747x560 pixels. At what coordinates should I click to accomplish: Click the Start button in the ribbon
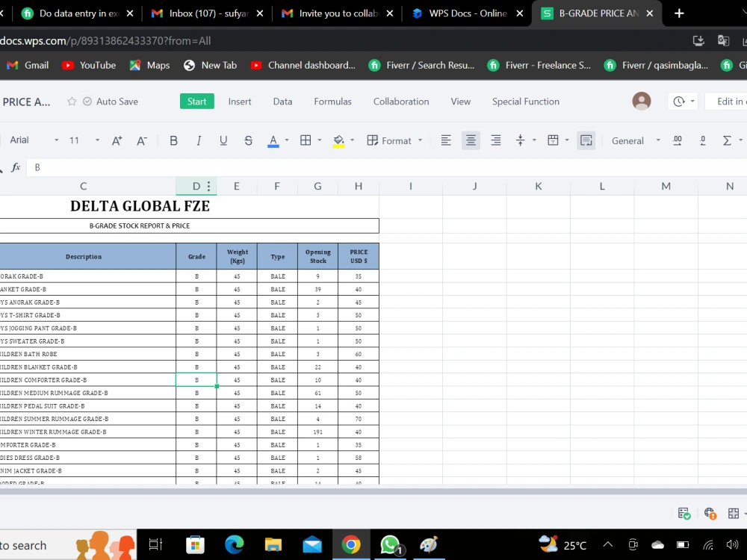(196, 102)
